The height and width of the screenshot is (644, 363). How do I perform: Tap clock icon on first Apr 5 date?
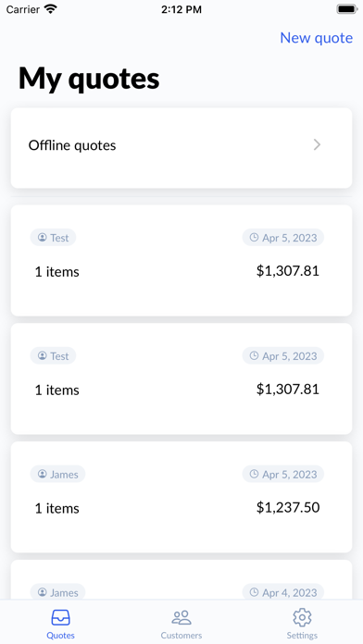254,238
